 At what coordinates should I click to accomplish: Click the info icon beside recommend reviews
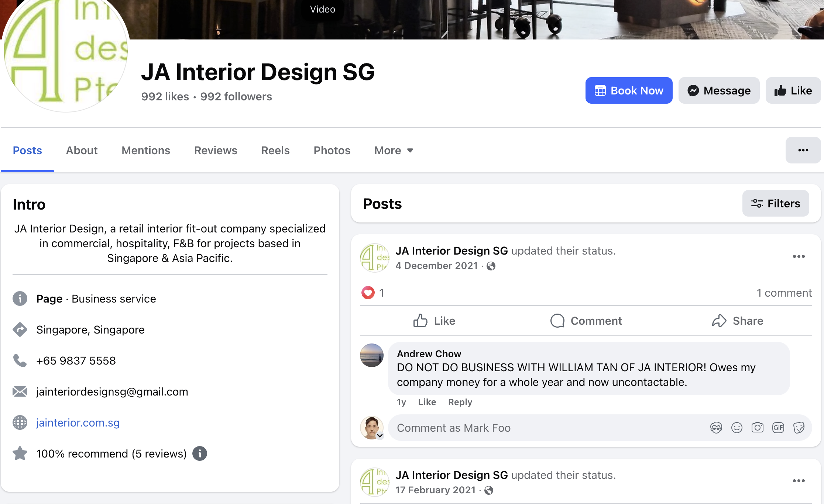tap(200, 453)
